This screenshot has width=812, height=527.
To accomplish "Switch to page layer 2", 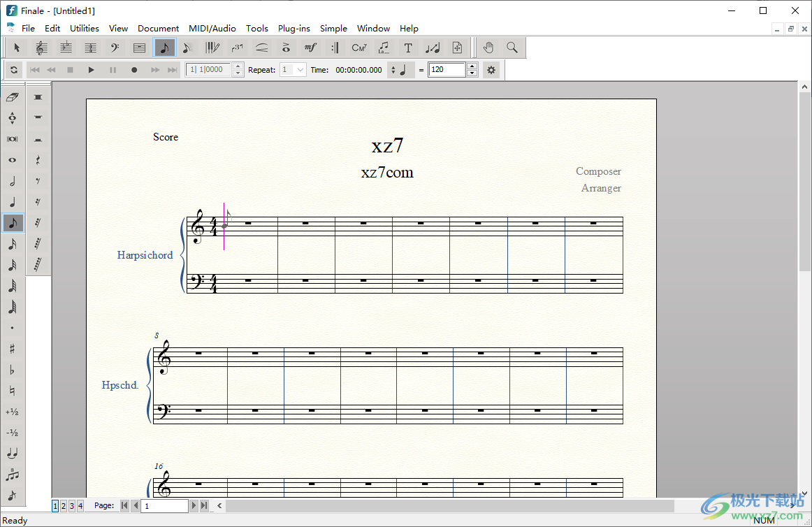I will click(64, 505).
